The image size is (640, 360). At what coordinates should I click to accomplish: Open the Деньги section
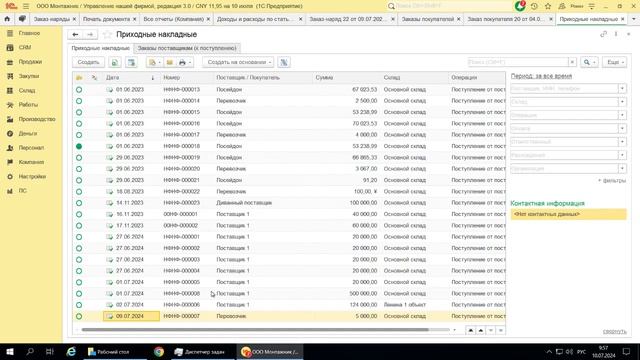27,133
